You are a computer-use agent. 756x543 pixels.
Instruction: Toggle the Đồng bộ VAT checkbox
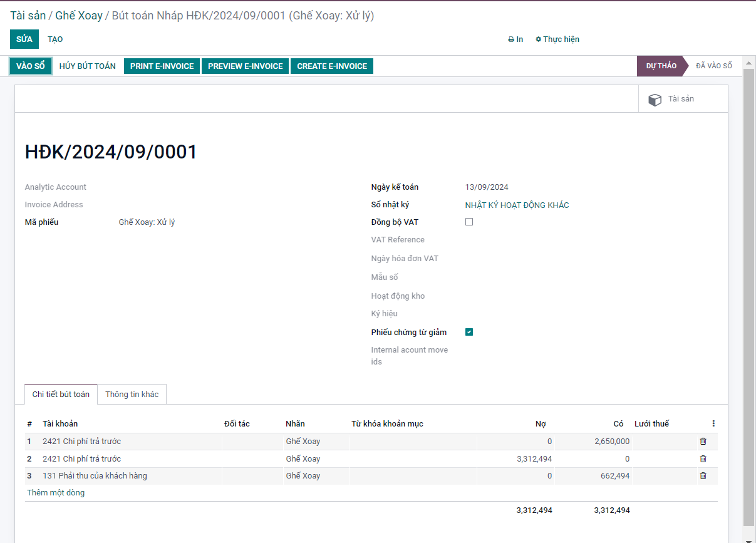tap(469, 222)
